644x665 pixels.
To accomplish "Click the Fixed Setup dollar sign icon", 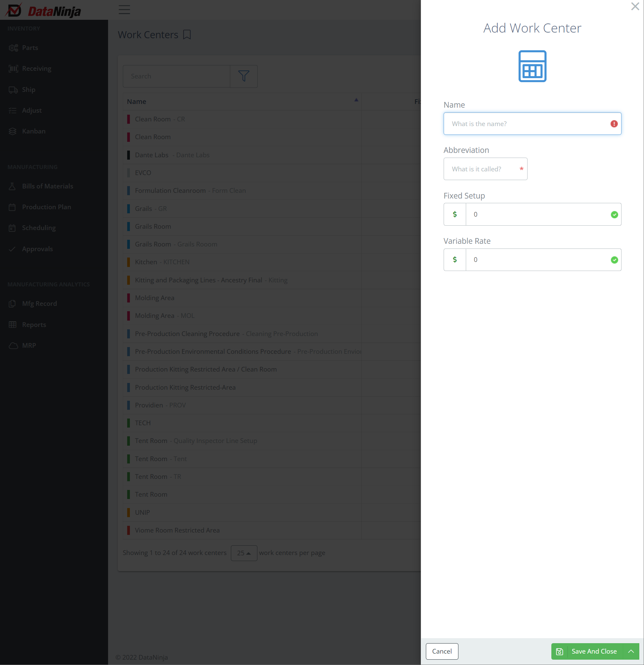I will pyautogui.click(x=455, y=214).
